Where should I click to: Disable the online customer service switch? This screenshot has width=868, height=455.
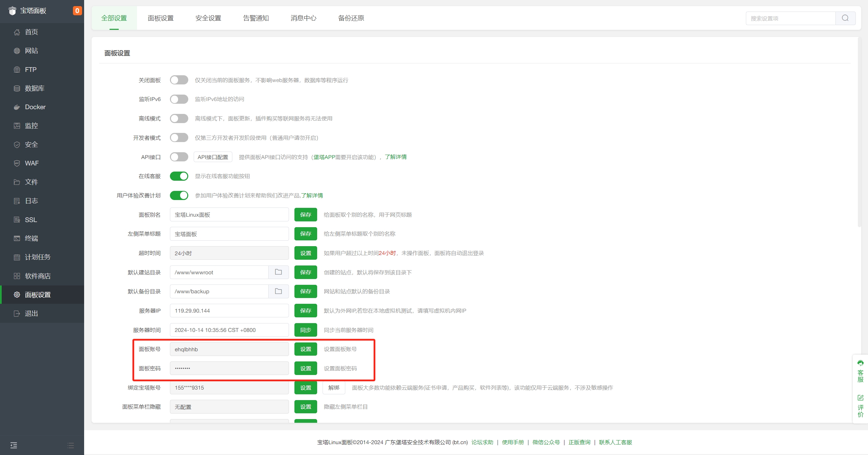coord(179,176)
